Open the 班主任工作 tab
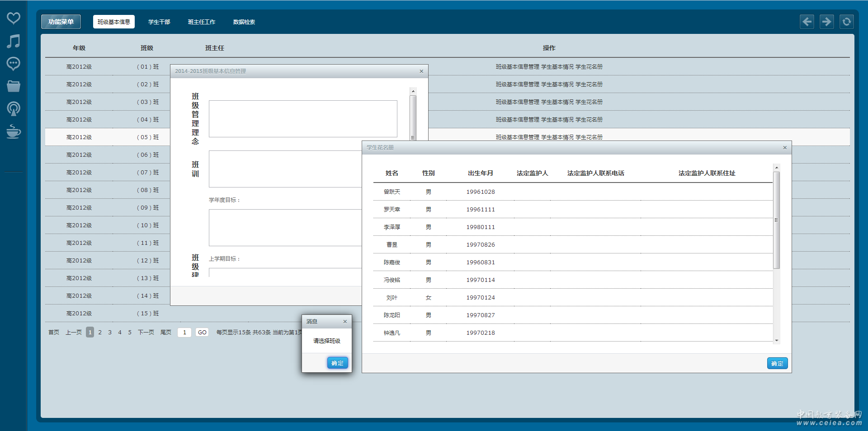Viewport: 868px width, 431px height. point(202,22)
